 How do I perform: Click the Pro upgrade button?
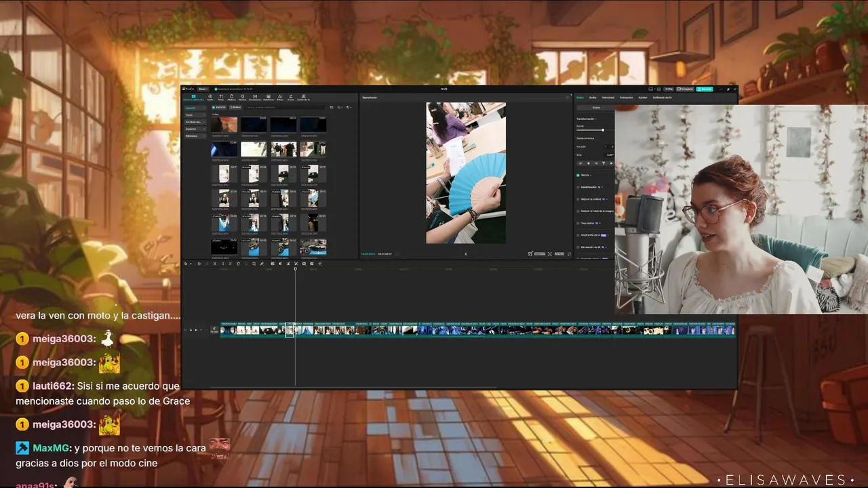click(x=669, y=89)
